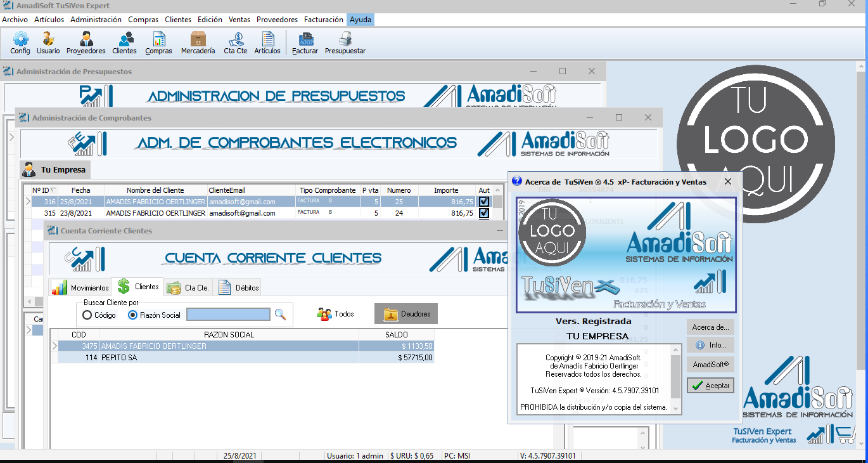This screenshot has height=463, width=868.
Task: Click the saldo value $ 57715,00
Action: click(x=416, y=358)
